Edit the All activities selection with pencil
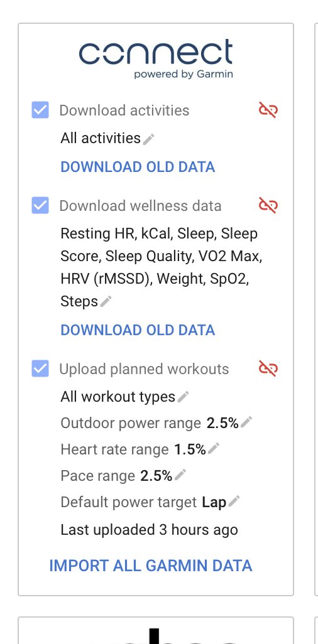This screenshot has width=318, height=644. click(148, 139)
